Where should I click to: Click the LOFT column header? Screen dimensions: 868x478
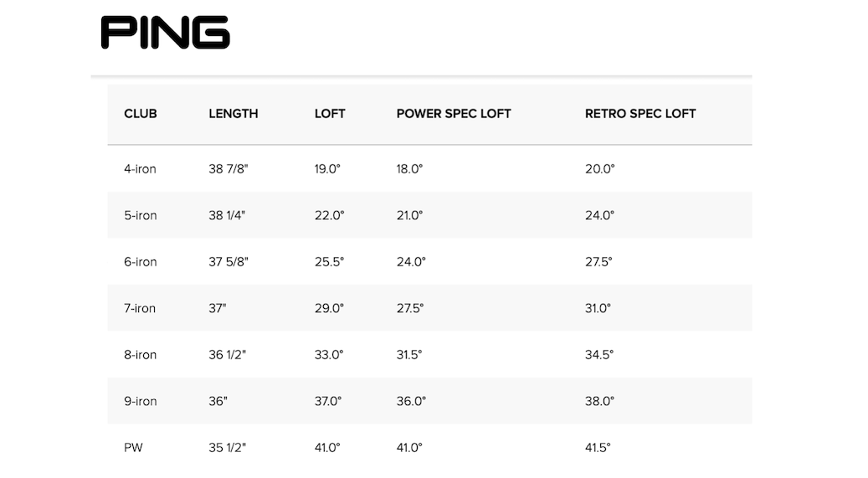(x=330, y=114)
